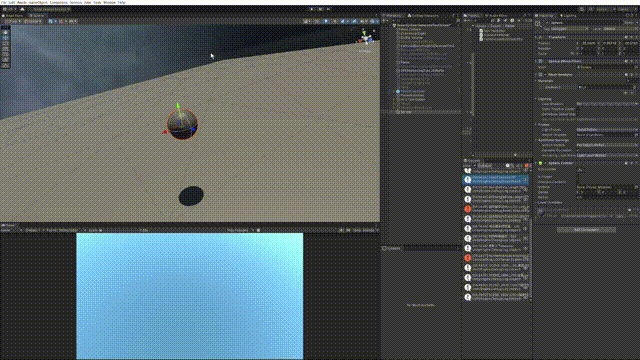Screen dimensions: 640x360
Task: Click the scene orientation gizmo
Action: [365, 38]
